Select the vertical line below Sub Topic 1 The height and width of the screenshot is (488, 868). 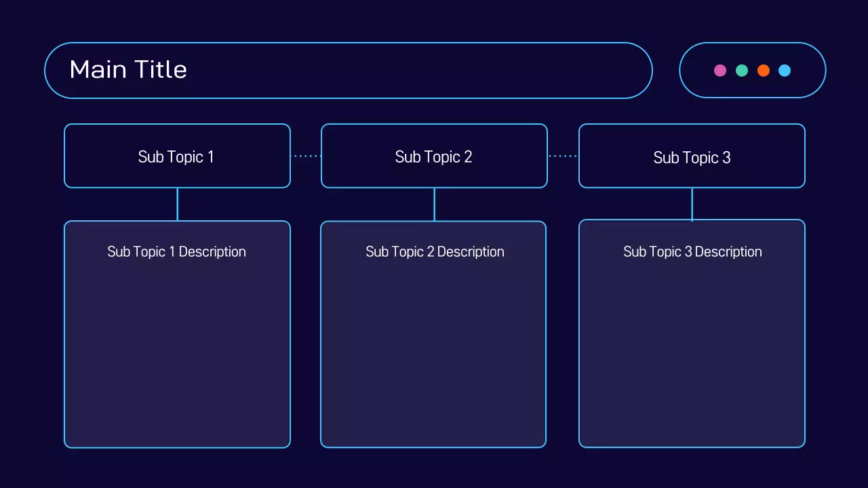178,204
